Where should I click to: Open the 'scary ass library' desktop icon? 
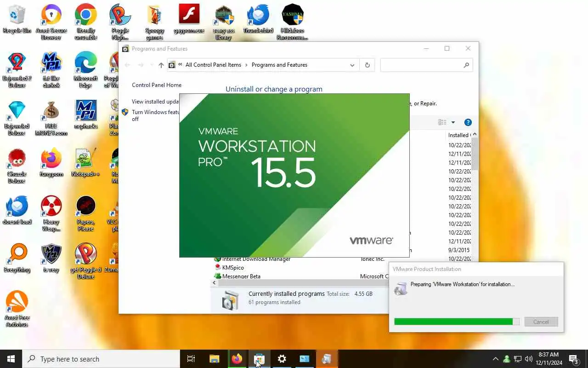coord(224,22)
